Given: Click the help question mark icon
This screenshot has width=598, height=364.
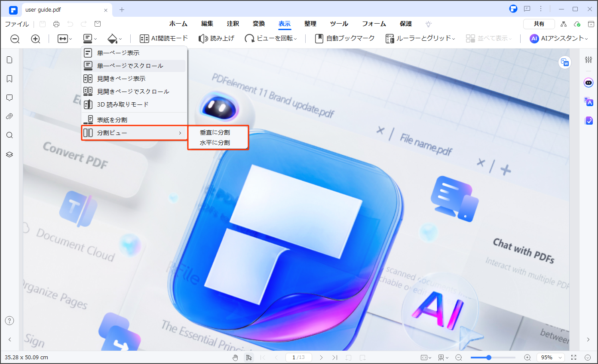Looking at the screenshot, I should pyautogui.click(x=9, y=321).
